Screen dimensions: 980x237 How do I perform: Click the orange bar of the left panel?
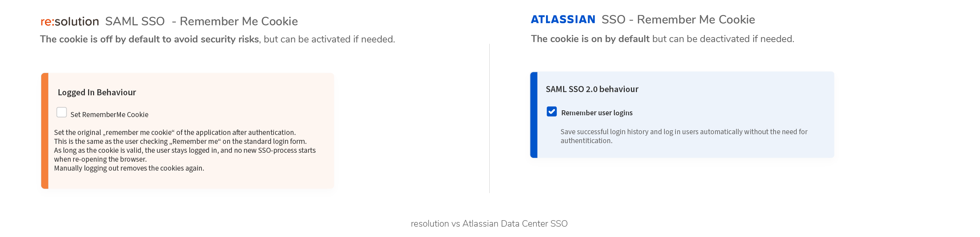(45, 131)
